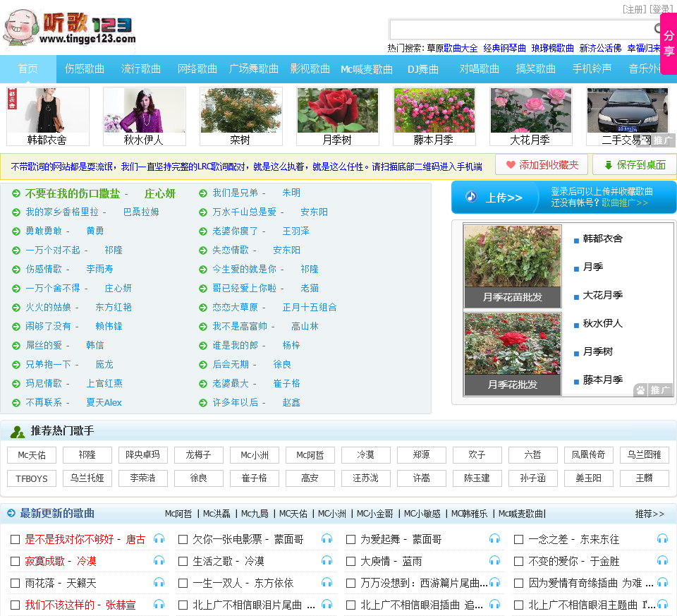Click the 推荐>> link

tap(649, 514)
